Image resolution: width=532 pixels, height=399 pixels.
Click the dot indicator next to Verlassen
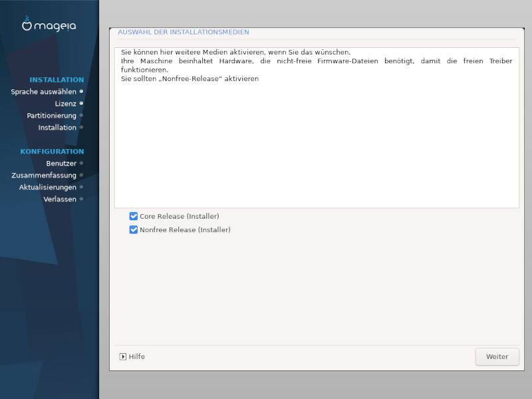pos(81,199)
